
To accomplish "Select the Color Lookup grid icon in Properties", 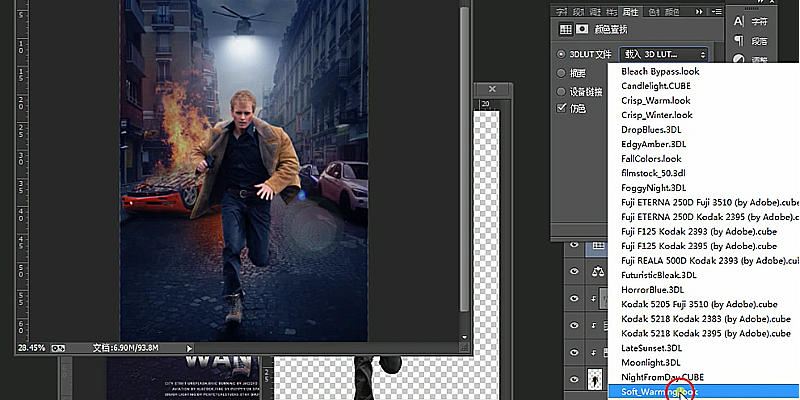I will click(x=565, y=30).
